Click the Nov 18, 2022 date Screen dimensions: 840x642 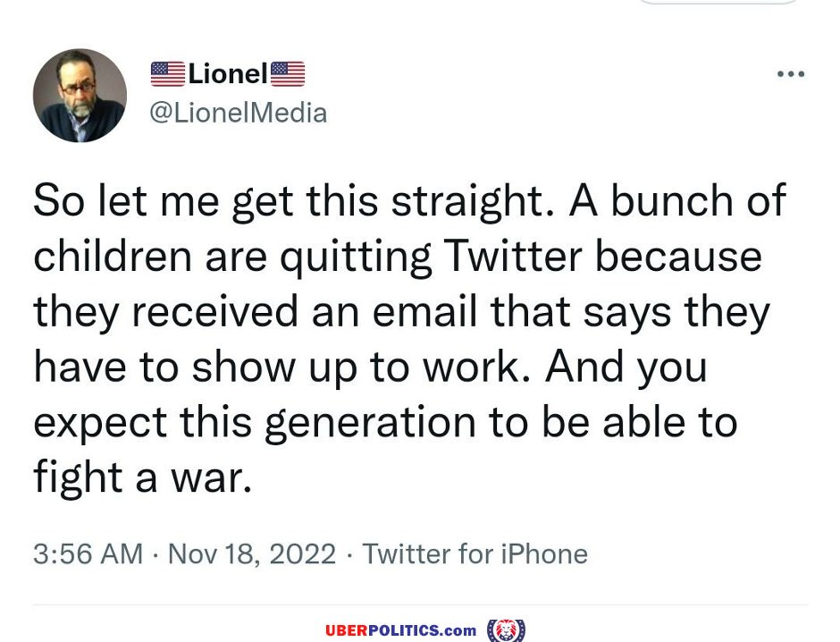pyautogui.click(x=252, y=553)
